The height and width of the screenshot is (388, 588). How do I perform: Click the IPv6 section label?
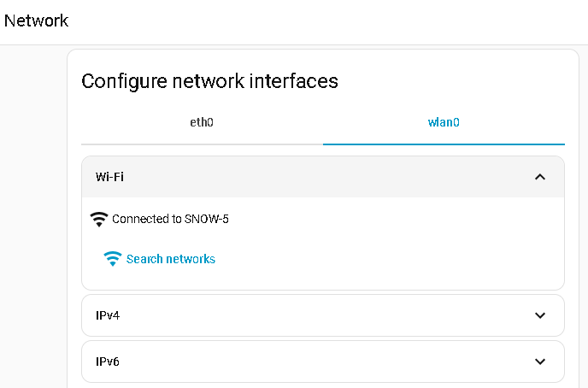tap(108, 362)
